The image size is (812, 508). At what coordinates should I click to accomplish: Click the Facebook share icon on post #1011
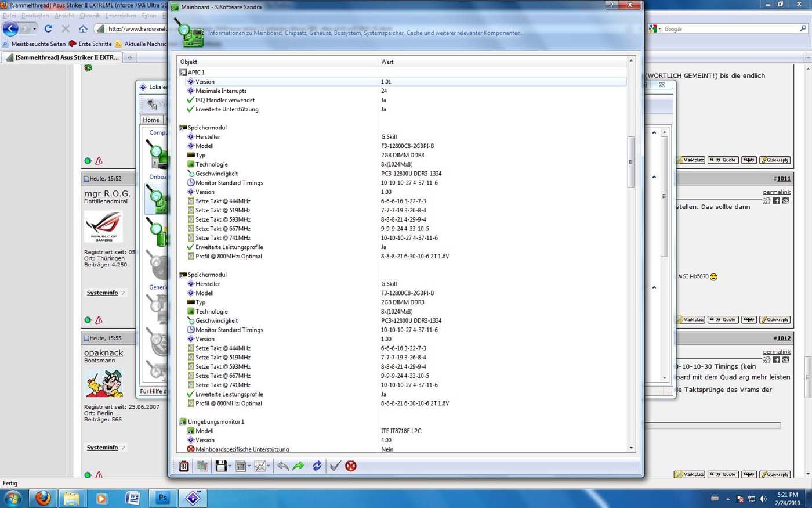tap(776, 201)
